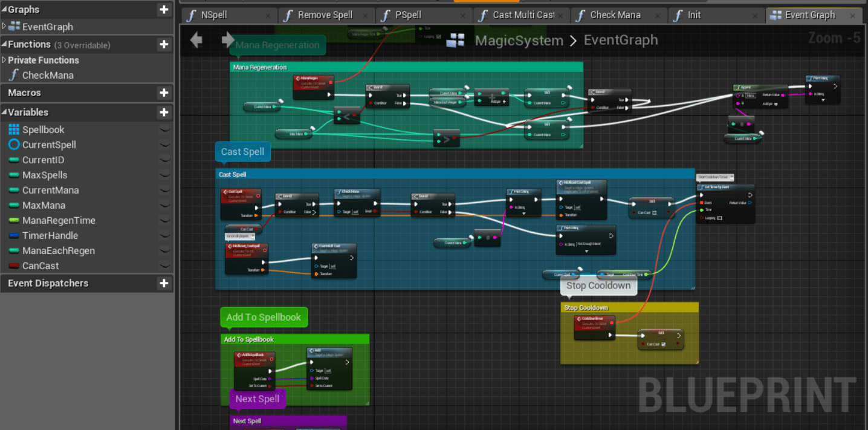Screen dimensions: 868x430
Task: Toggle the Can Cast checkbox in Cast Spell SET node
Action: tap(655, 213)
